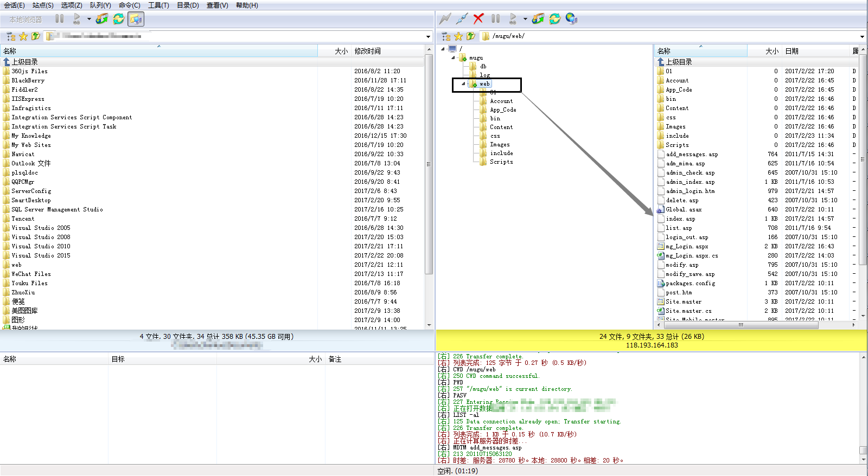Click the transfer queue icon in left toolbar
Viewport: 868px width, 476px height.
click(101, 19)
